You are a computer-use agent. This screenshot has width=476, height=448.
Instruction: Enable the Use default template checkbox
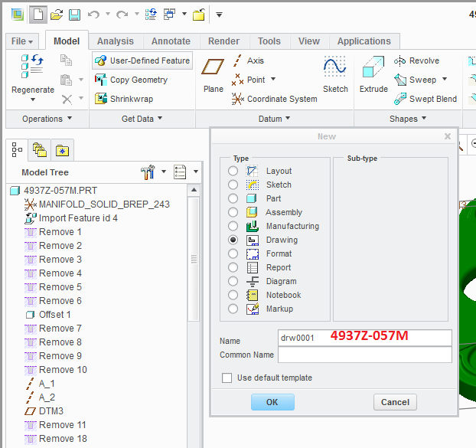tap(227, 378)
